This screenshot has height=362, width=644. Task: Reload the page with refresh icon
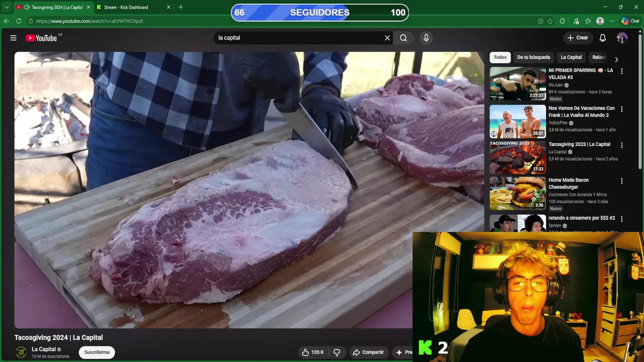click(19, 21)
